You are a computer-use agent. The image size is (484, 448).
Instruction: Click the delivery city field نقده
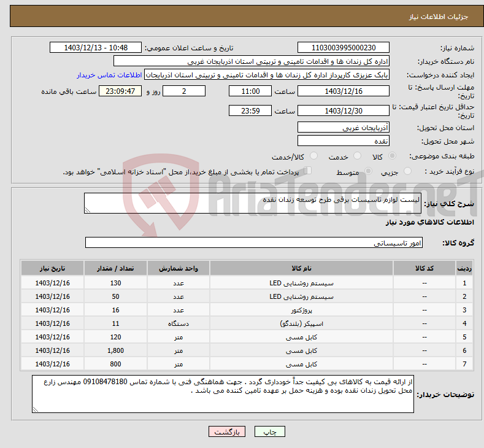[x=344, y=141]
